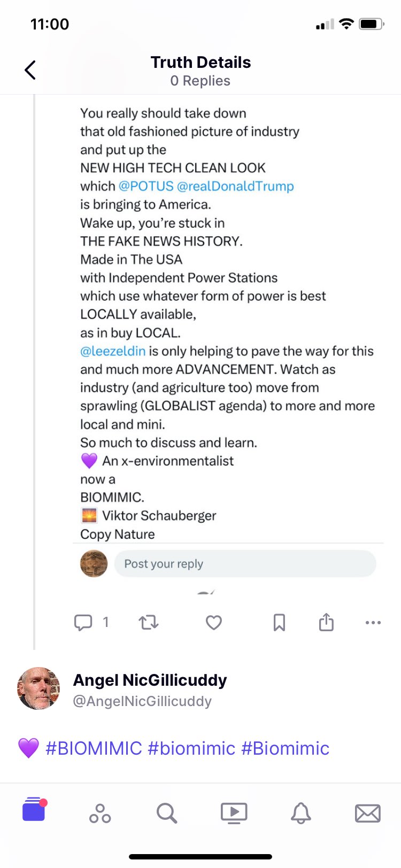The image size is (401, 868).
Task: Tap the back arrow
Action: tap(30, 70)
